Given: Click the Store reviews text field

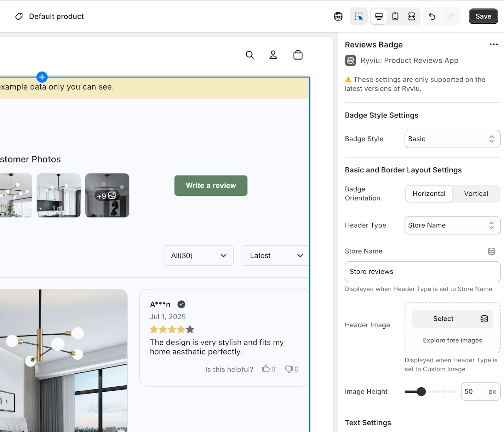Looking at the screenshot, I should 422,272.
